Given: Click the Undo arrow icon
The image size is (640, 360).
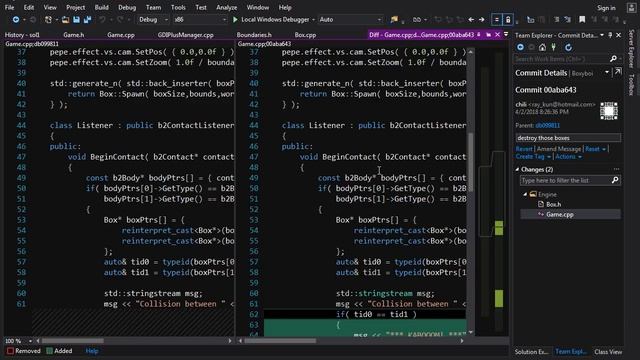Looking at the screenshot, I should 102,20.
